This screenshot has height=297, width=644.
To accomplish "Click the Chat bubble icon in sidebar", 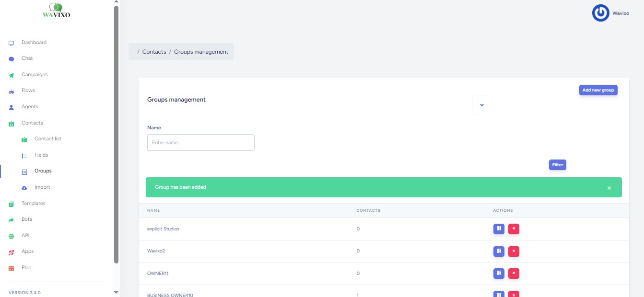I will click(12, 59).
